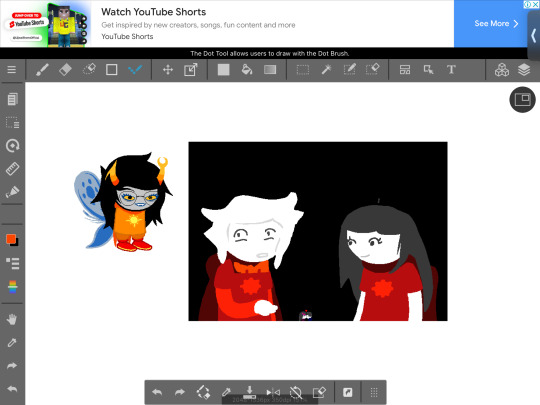Screen dimensions: 540x405
Task: Click See More on the ad banner
Action: pos(496,23)
